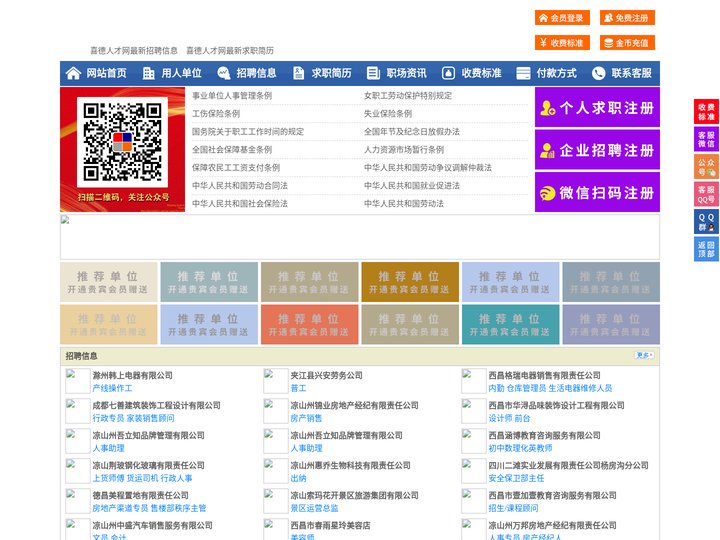Click the WeChat icon on 微信扫码注册

pos(547,193)
